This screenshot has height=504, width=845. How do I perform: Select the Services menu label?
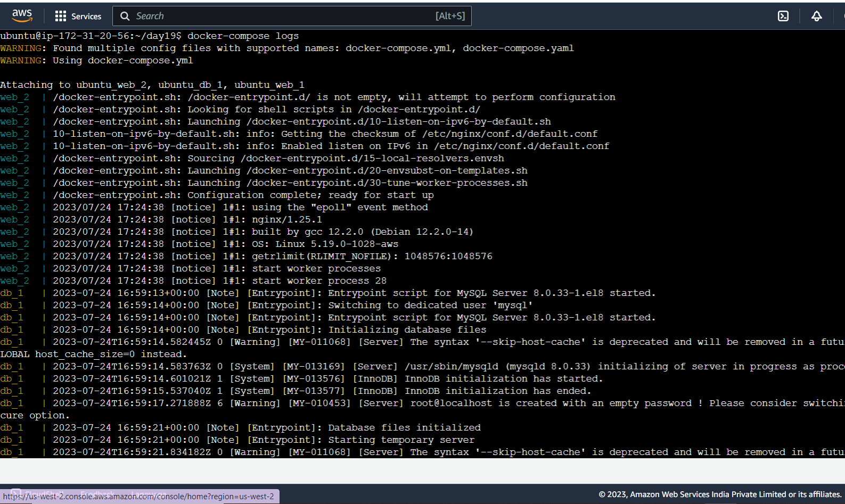(x=86, y=16)
